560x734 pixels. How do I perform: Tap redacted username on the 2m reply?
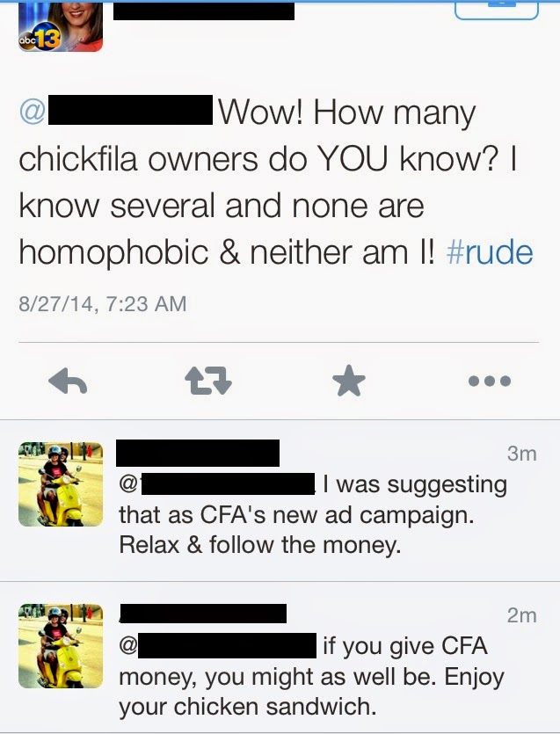[x=203, y=614]
